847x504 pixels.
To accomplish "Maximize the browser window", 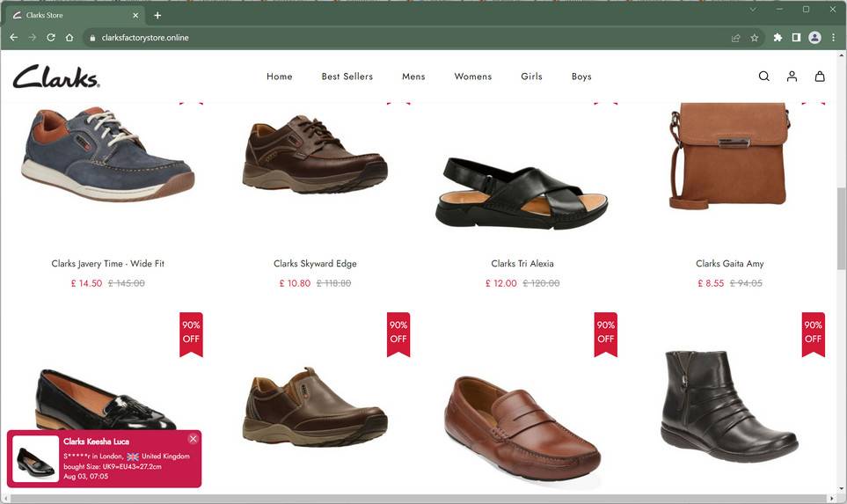I will pos(806,9).
